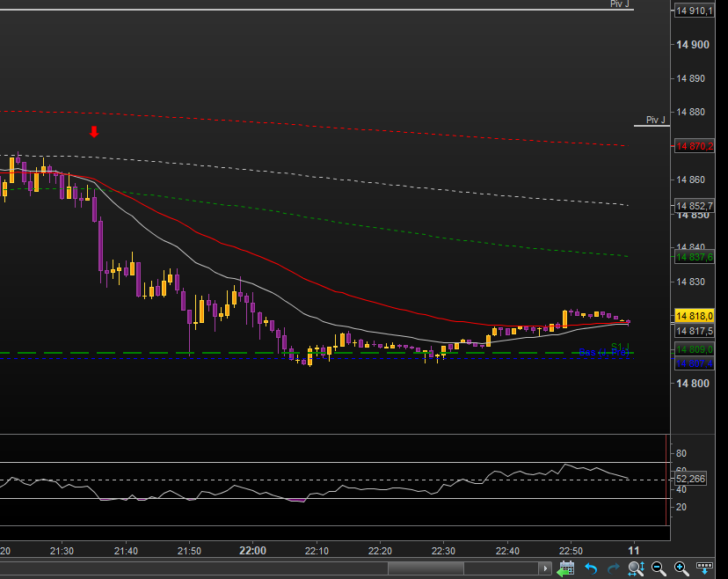Click the redo arrow icon
This screenshot has width=728, height=579.
[614, 568]
